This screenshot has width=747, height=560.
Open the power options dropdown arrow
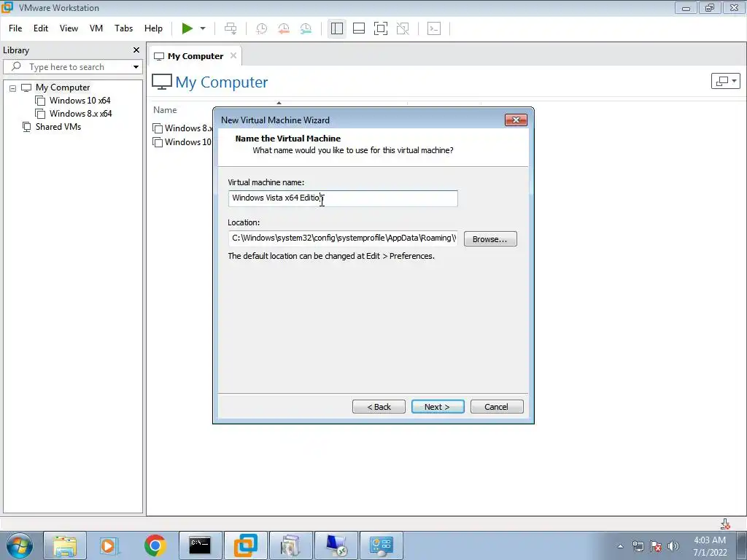point(203,28)
